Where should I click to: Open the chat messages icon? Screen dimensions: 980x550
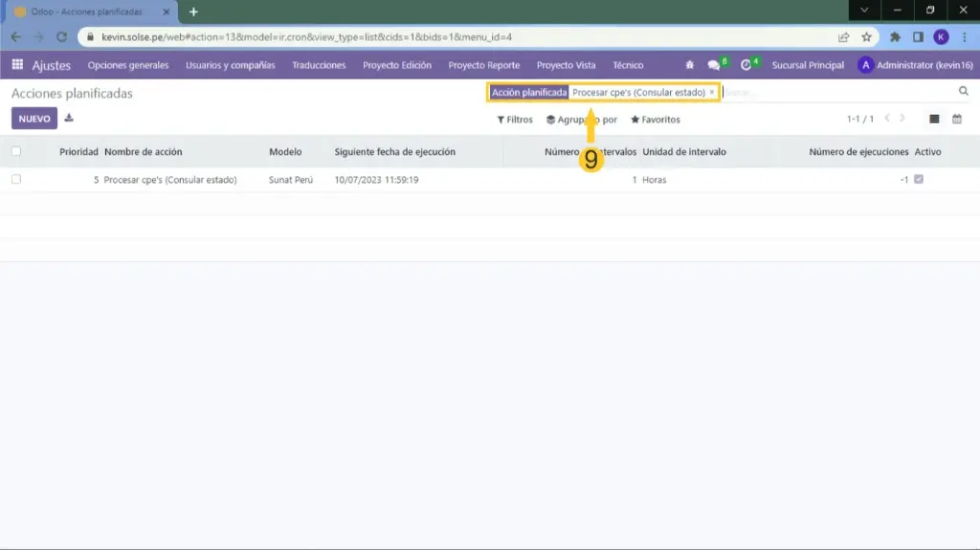click(x=714, y=65)
